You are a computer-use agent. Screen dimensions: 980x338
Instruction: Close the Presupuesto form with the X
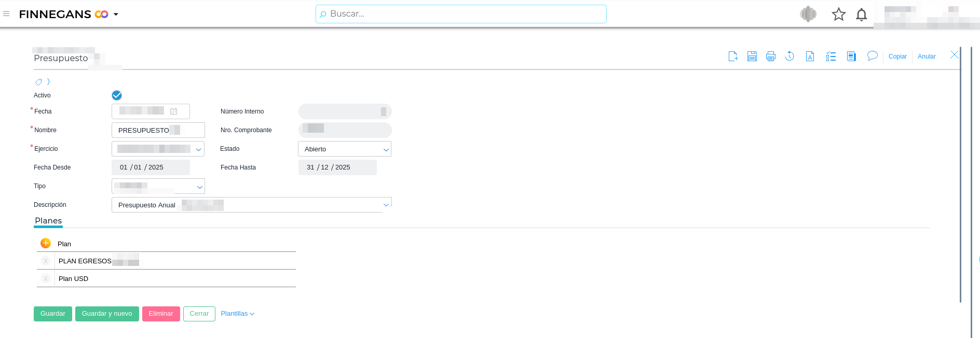pyautogui.click(x=954, y=54)
